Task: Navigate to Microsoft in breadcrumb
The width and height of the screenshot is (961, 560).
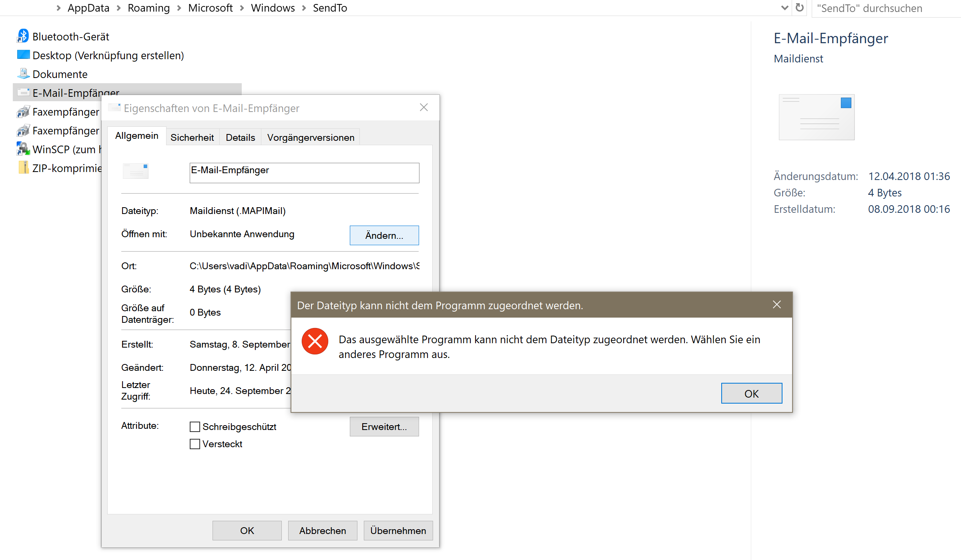Action: coord(210,8)
